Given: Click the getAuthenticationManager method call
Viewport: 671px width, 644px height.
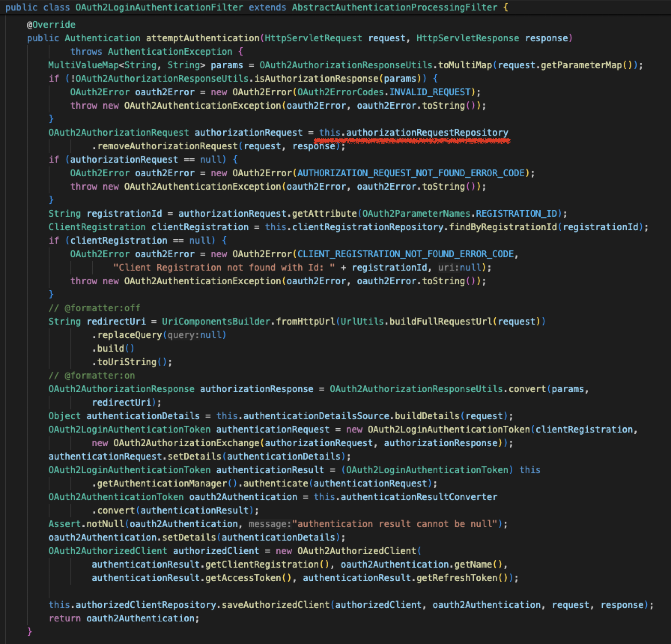Looking at the screenshot, I should click(162, 484).
